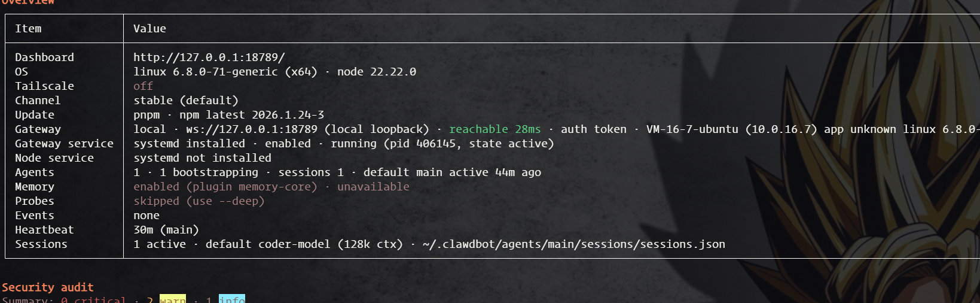The width and height of the screenshot is (980, 303).
Task: Click the "unavailable" memory status text
Action: 373,187
